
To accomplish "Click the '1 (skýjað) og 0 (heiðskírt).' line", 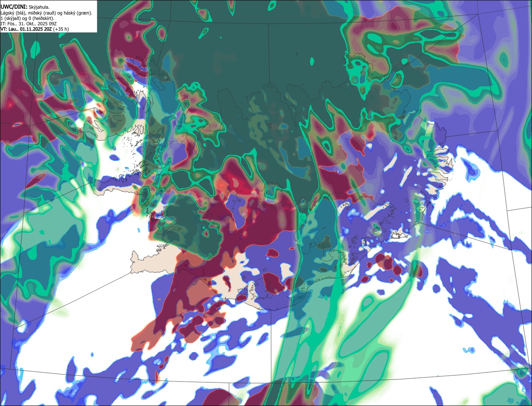I will click(27, 18).
